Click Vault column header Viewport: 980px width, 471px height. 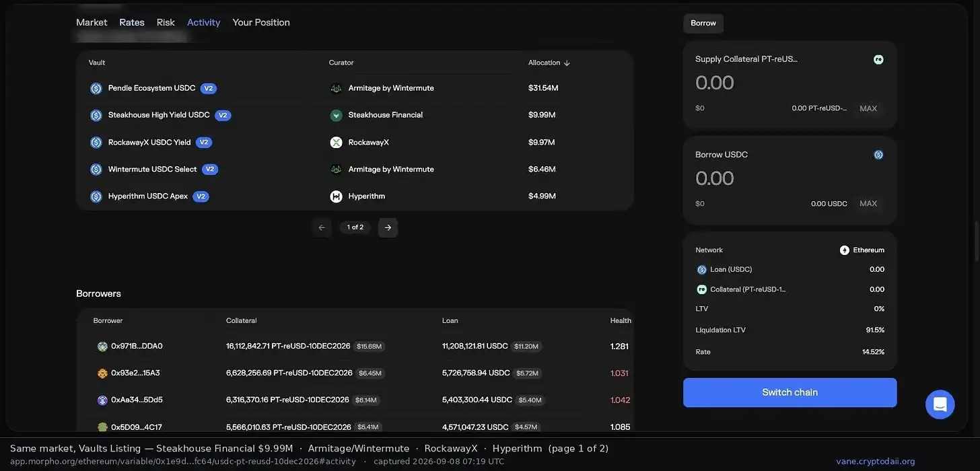click(97, 63)
